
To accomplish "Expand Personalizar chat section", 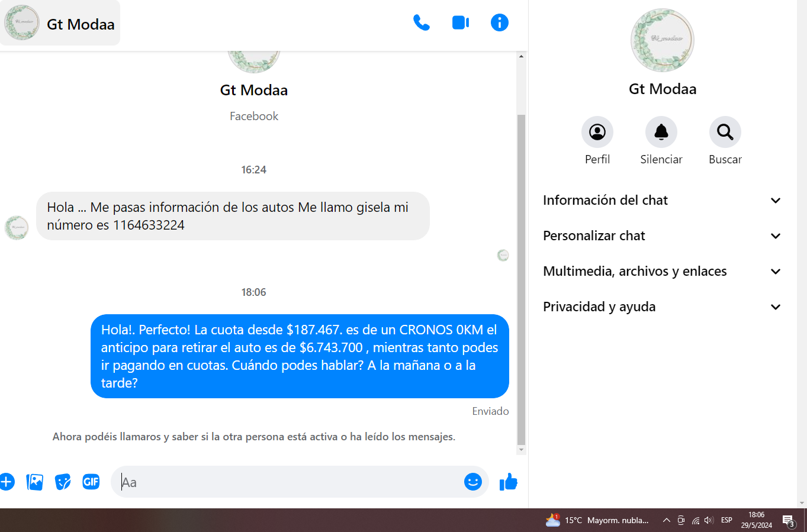I will coord(663,236).
